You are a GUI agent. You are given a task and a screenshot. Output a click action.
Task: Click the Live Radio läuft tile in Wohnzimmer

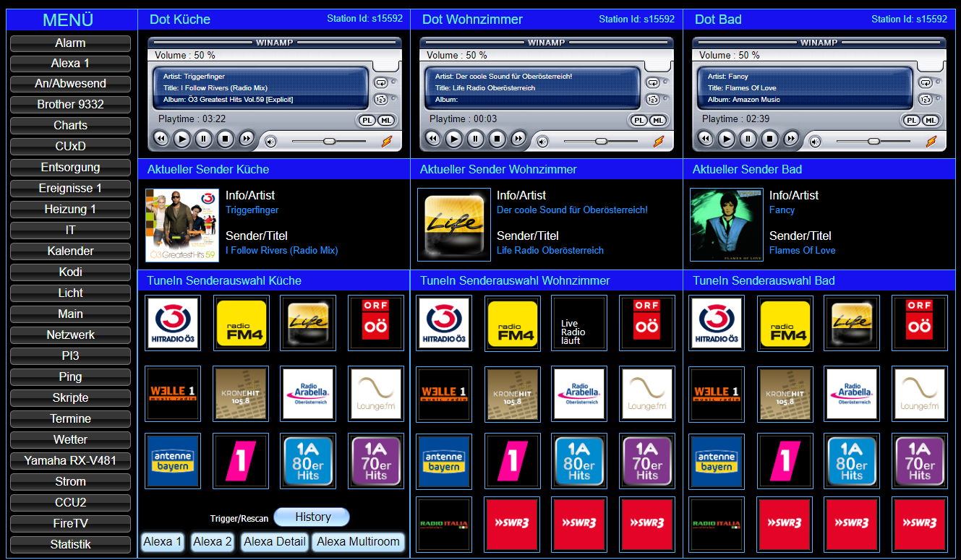[579, 323]
